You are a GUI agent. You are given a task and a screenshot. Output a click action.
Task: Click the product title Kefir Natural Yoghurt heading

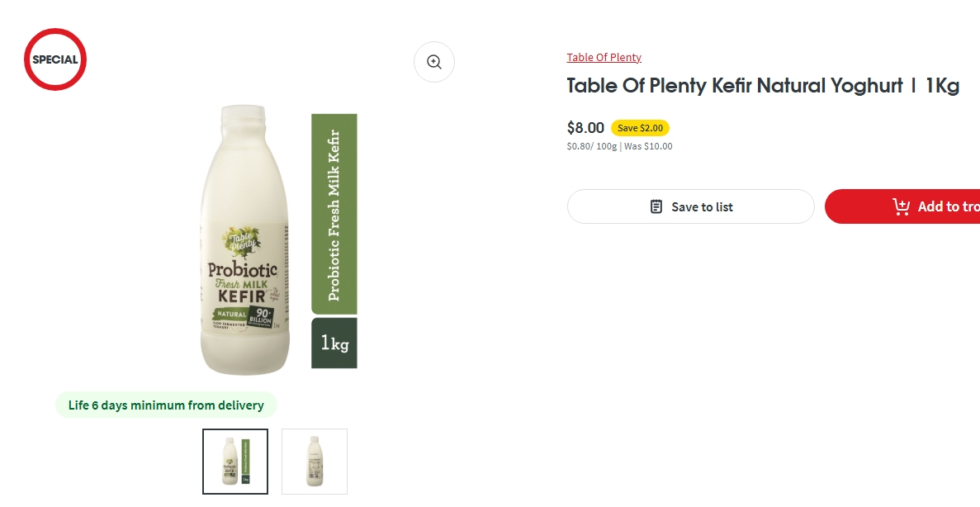[x=762, y=86]
